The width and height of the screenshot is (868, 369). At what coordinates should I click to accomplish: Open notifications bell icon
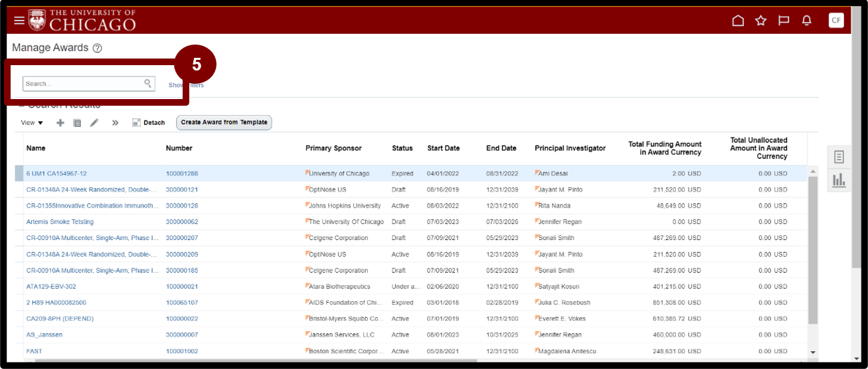[x=807, y=21]
